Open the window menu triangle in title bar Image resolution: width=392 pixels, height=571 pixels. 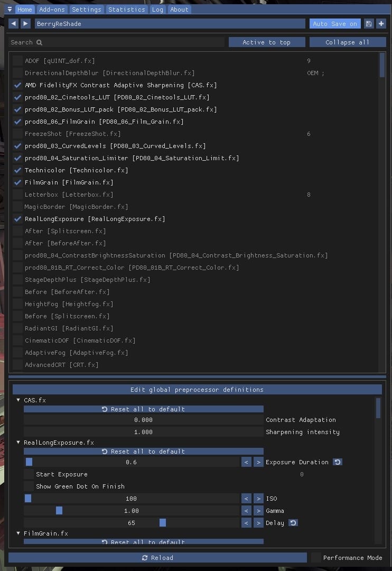(x=10, y=10)
